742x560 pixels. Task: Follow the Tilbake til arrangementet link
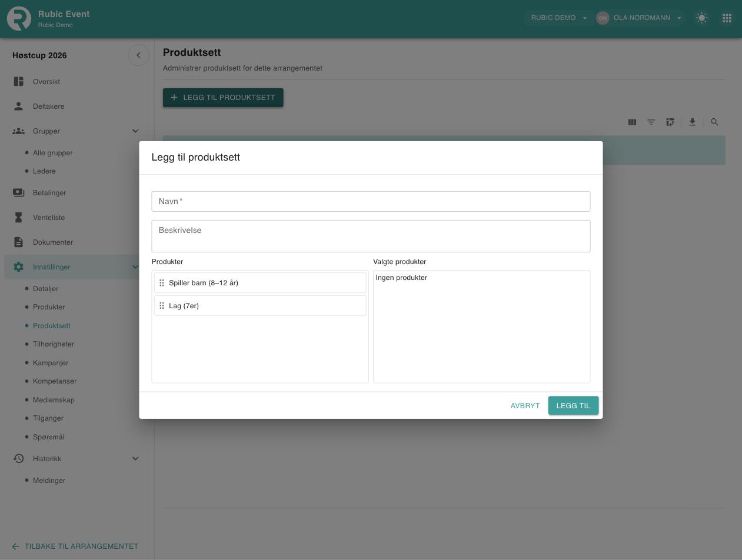tap(75, 546)
